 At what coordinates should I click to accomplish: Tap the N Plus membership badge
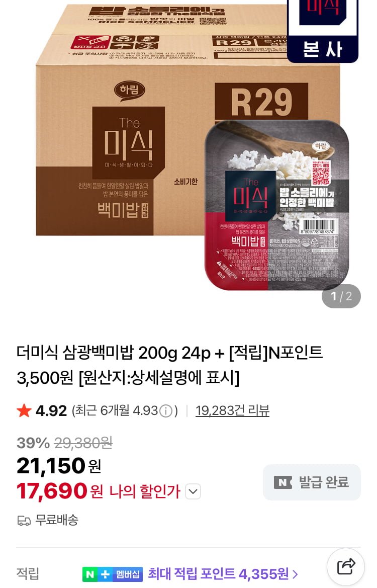[x=112, y=574]
